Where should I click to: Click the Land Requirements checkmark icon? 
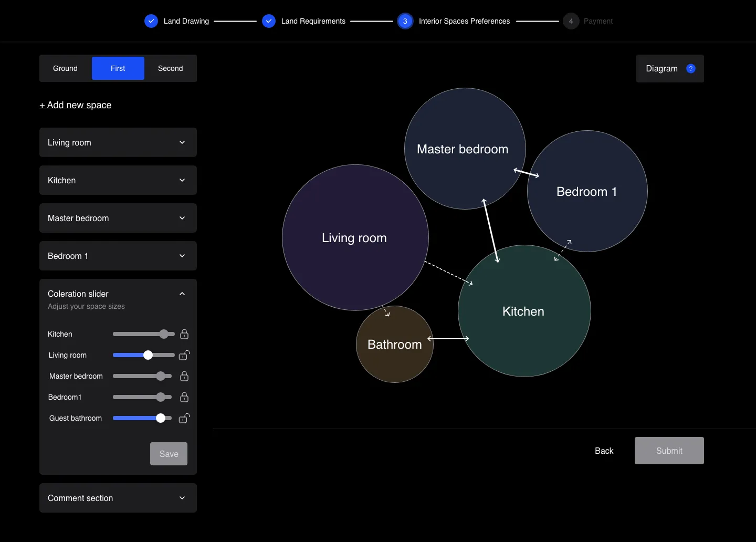pos(269,21)
